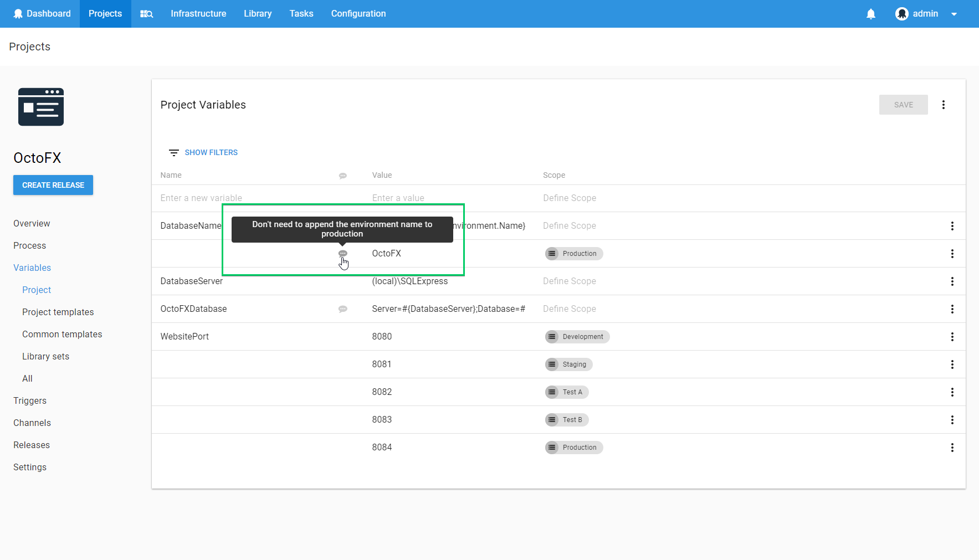Open the overflow menu for the 8084 Production row

click(x=952, y=448)
